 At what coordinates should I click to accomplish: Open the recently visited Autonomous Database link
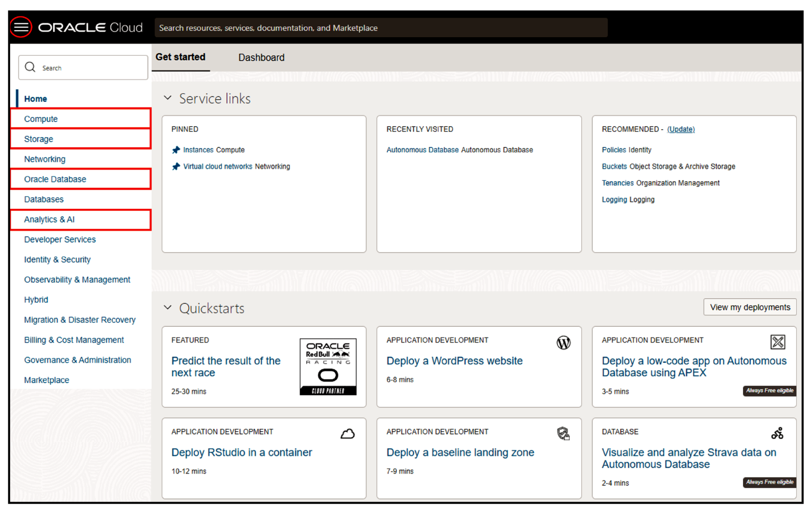(422, 150)
